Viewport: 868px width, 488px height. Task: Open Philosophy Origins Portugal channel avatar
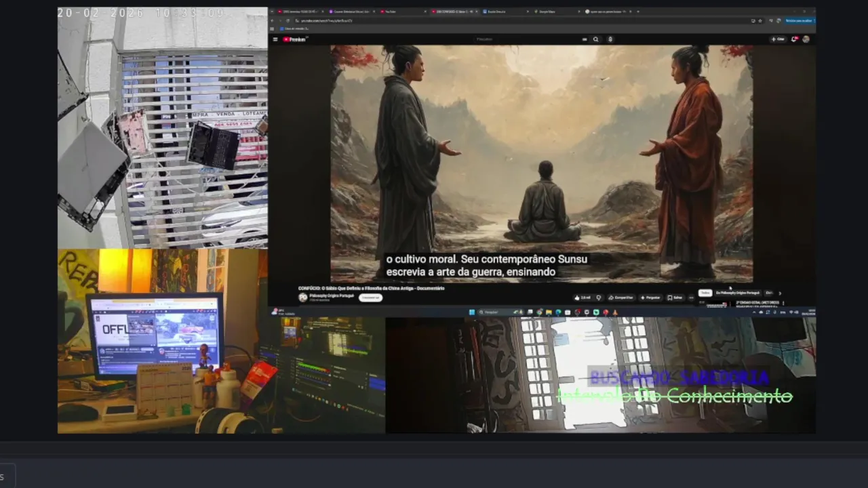(x=302, y=298)
